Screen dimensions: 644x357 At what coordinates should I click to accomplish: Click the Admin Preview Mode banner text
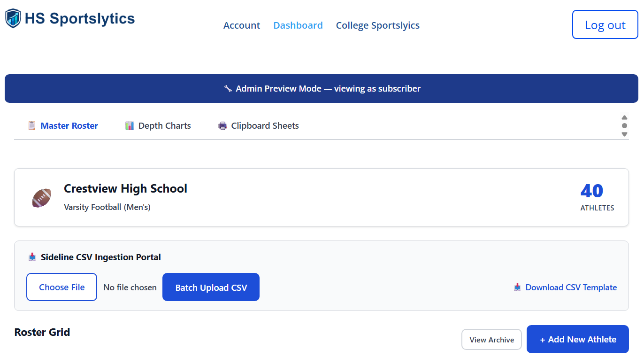point(328,88)
